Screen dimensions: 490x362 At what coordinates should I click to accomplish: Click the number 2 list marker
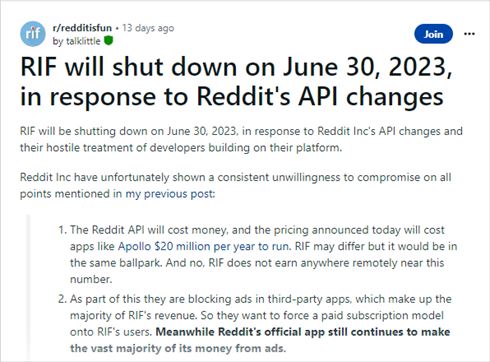[62, 299]
